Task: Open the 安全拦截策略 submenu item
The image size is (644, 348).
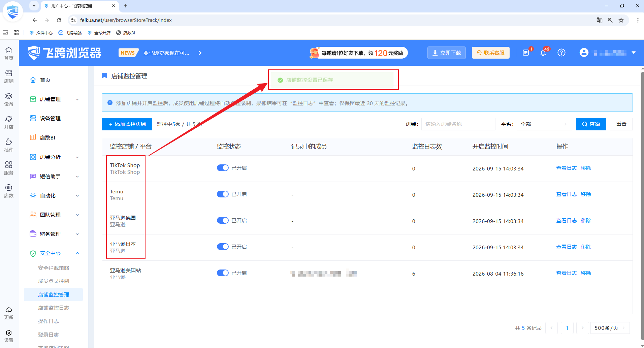Action: coord(54,268)
